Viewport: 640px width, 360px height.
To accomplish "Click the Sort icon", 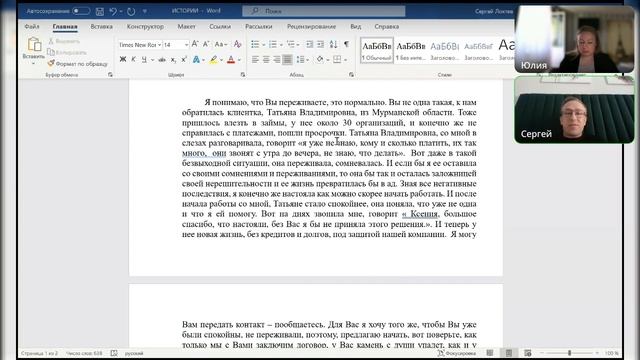I will [x=333, y=44].
